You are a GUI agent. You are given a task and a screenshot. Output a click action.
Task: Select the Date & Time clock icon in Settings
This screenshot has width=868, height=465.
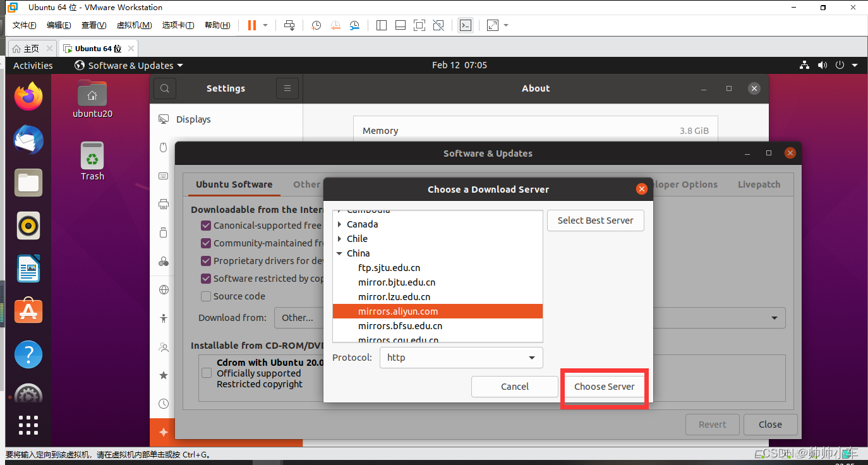(x=164, y=404)
